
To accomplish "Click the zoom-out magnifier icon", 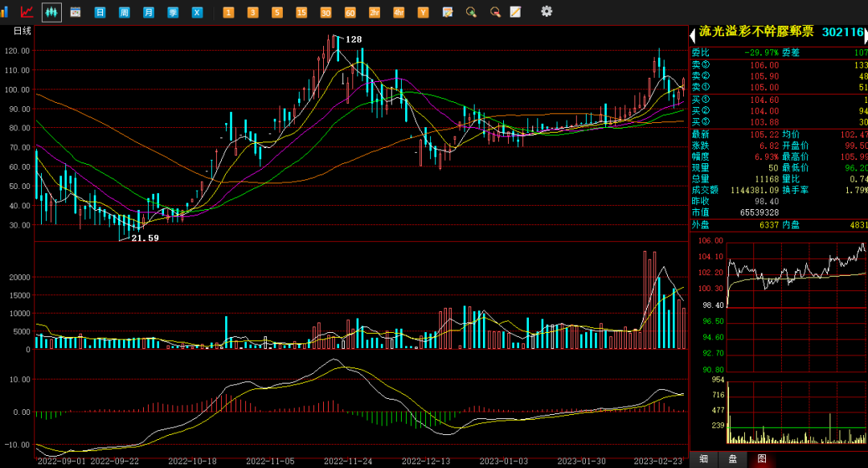I will tap(495, 12).
